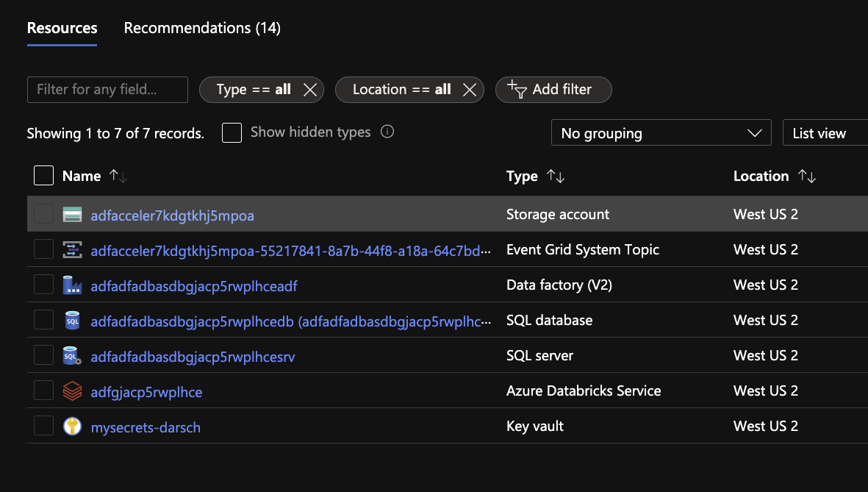868x492 pixels.
Task: Click the Event Grid System Topic icon
Action: tap(72, 250)
